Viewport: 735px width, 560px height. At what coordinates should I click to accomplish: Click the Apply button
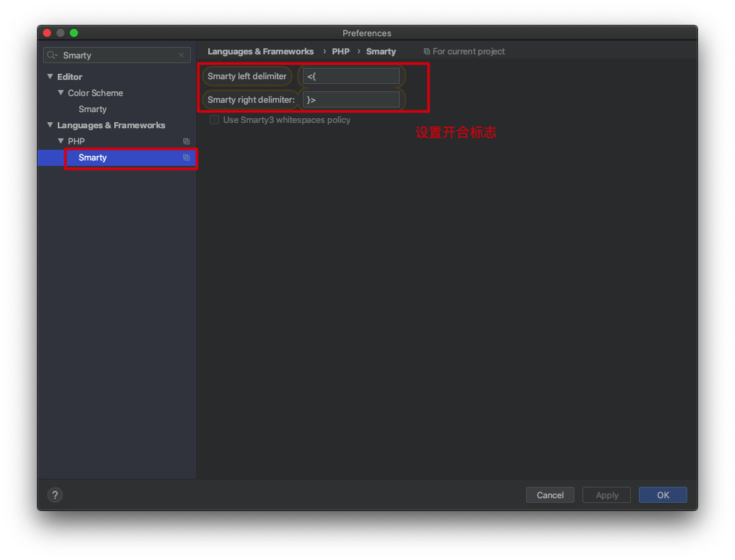tap(606, 495)
